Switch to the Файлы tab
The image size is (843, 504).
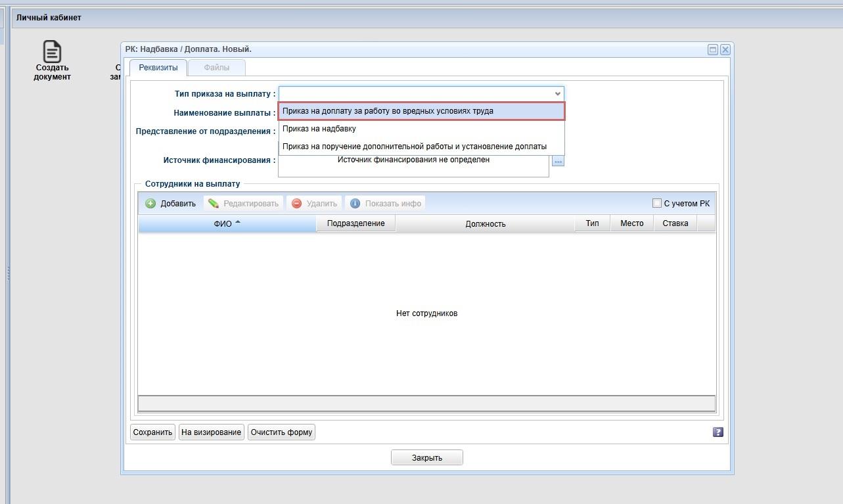(217, 68)
